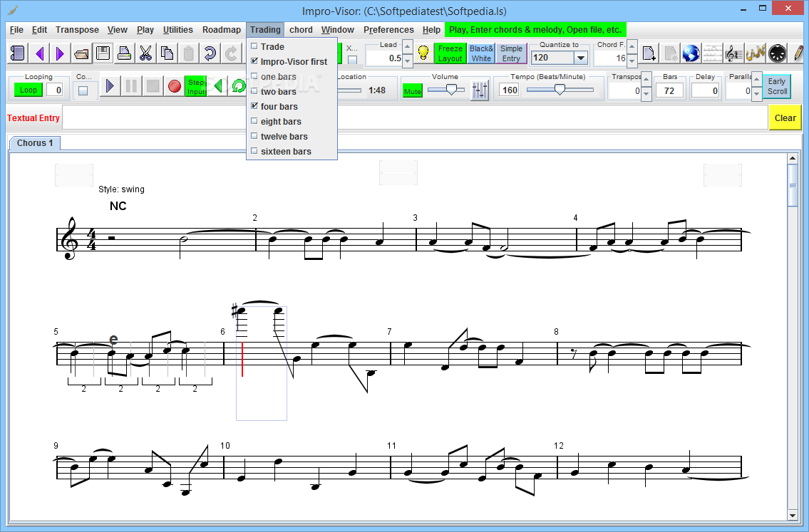Undo with the curved arrow icon
The height and width of the screenshot is (532, 809).
210,53
